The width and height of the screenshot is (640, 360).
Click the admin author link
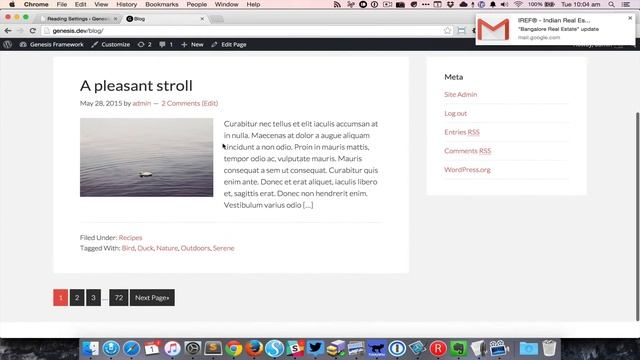142,103
